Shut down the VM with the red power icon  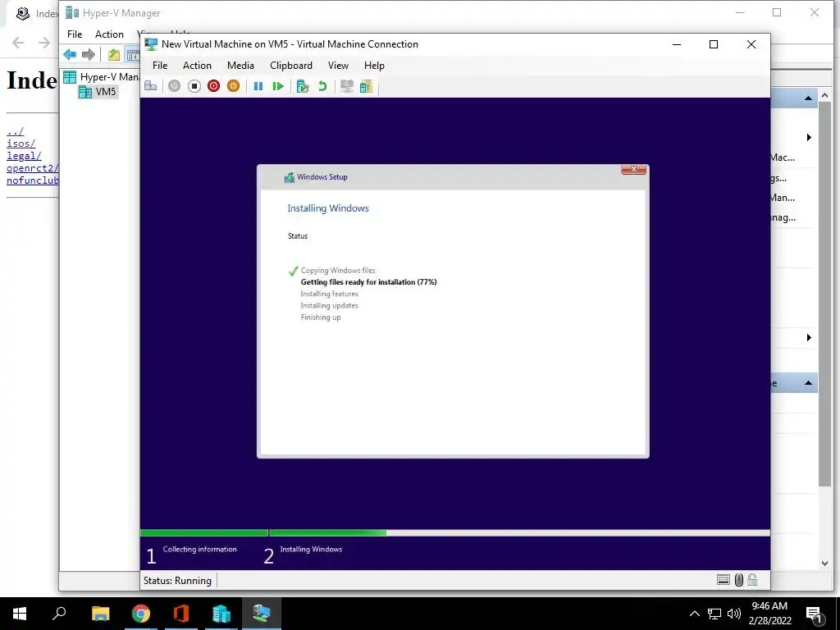click(214, 86)
